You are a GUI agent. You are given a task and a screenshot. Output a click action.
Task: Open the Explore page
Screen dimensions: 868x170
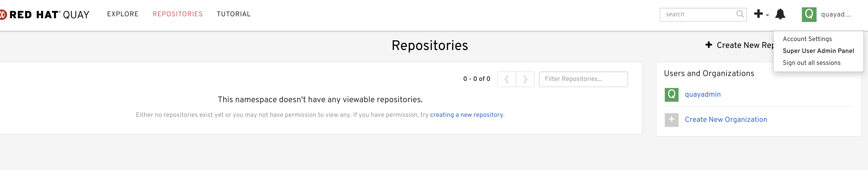123,14
